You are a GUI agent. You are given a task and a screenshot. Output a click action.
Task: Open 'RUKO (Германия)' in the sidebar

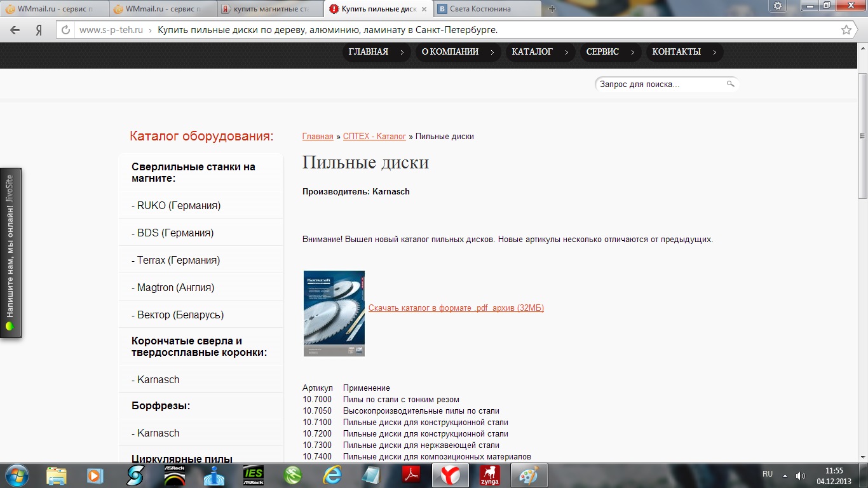pyautogui.click(x=176, y=206)
